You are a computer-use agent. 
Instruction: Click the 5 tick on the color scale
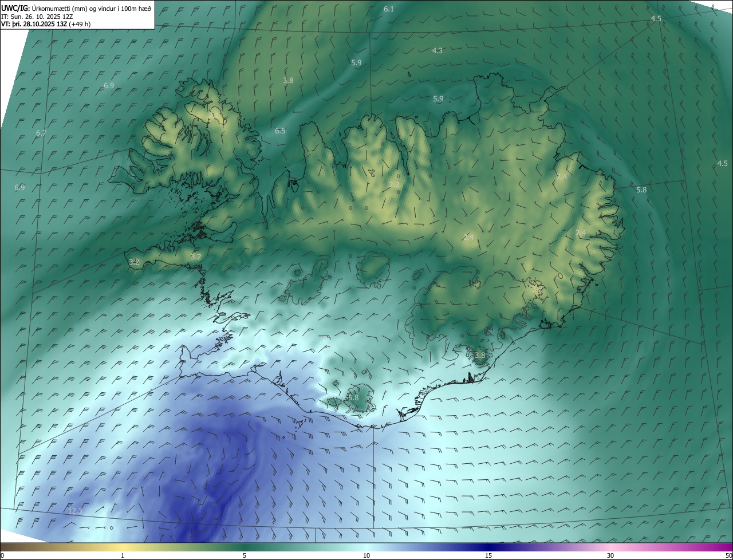[x=245, y=555]
